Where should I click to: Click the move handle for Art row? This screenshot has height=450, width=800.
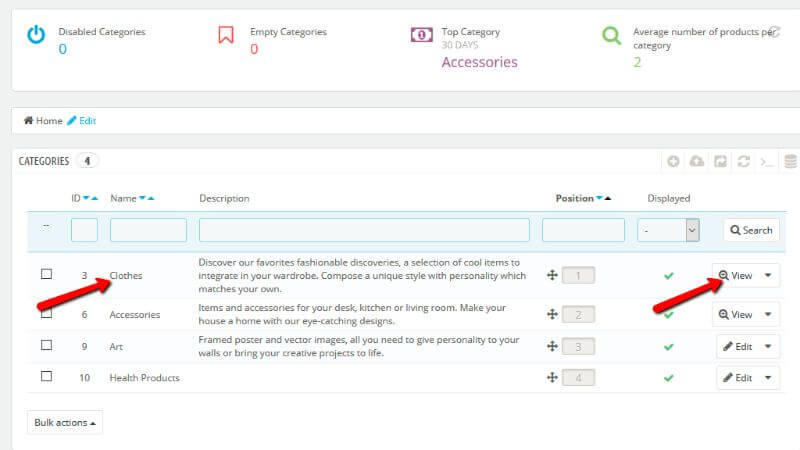point(552,346)
